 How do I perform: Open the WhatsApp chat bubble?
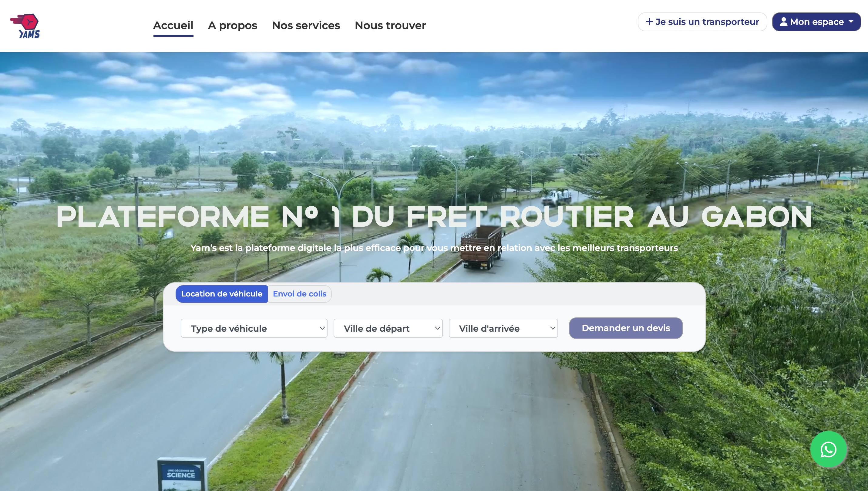click(x=828, y=449)
